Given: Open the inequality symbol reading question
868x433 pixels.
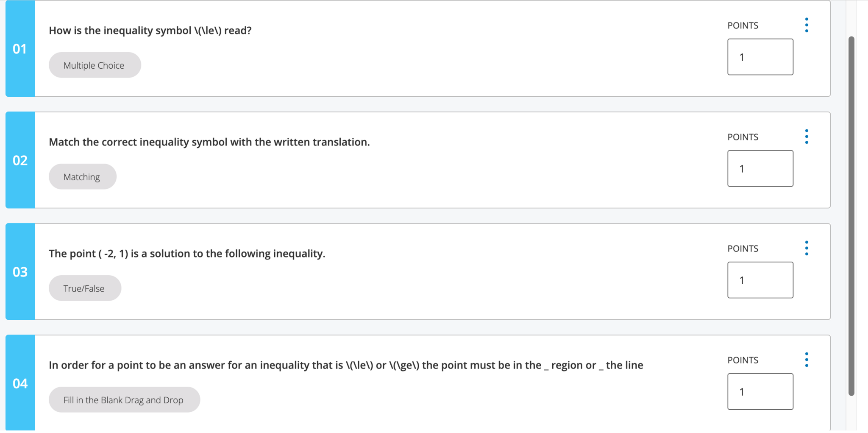Looking at the screenshot, I should point(150,31).
